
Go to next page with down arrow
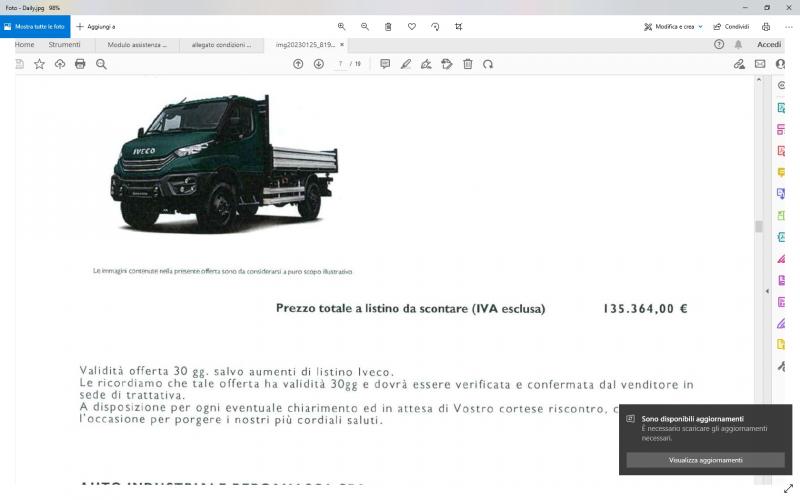pyautogui.click(x=319, y=64)
